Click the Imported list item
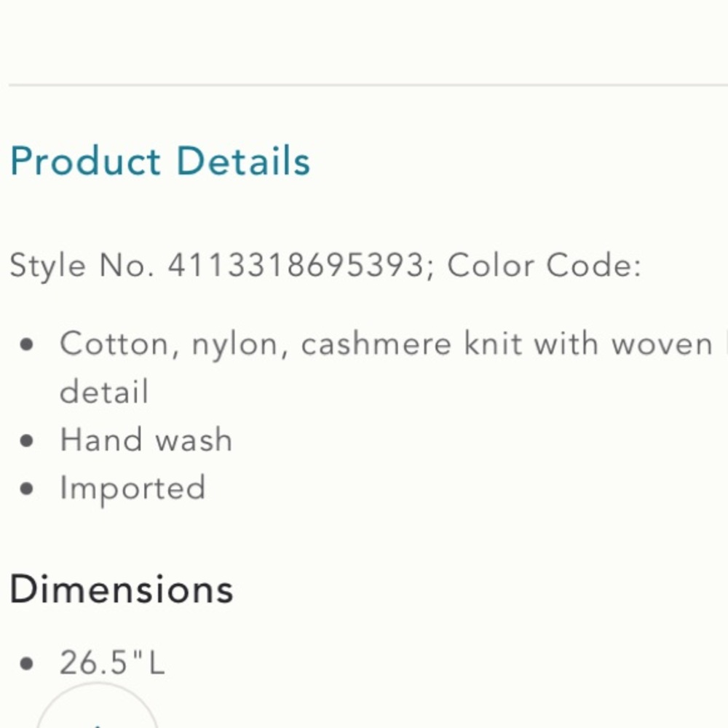The width and height of the screenshot is (728, 728). 132,488
